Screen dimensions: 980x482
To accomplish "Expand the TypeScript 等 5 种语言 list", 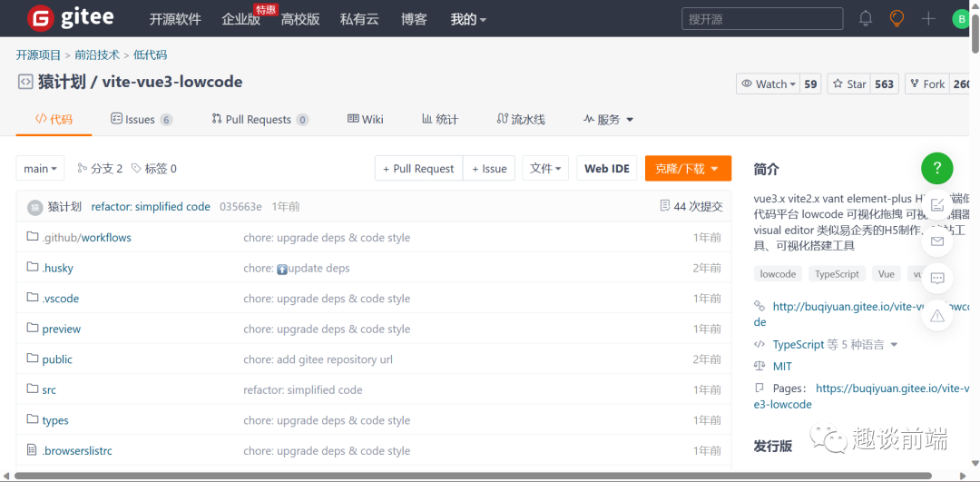I will pos(835,344).
